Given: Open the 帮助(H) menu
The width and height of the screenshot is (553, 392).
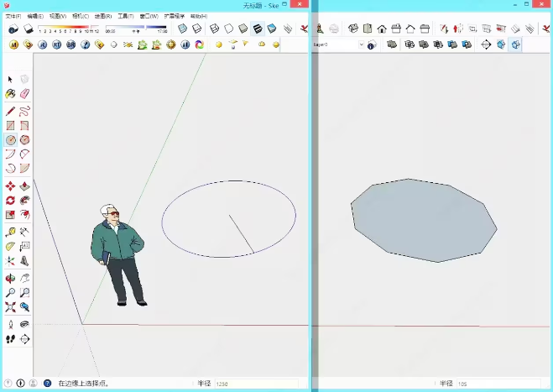Looking at the screenshot, I should [x=199, y=16].
